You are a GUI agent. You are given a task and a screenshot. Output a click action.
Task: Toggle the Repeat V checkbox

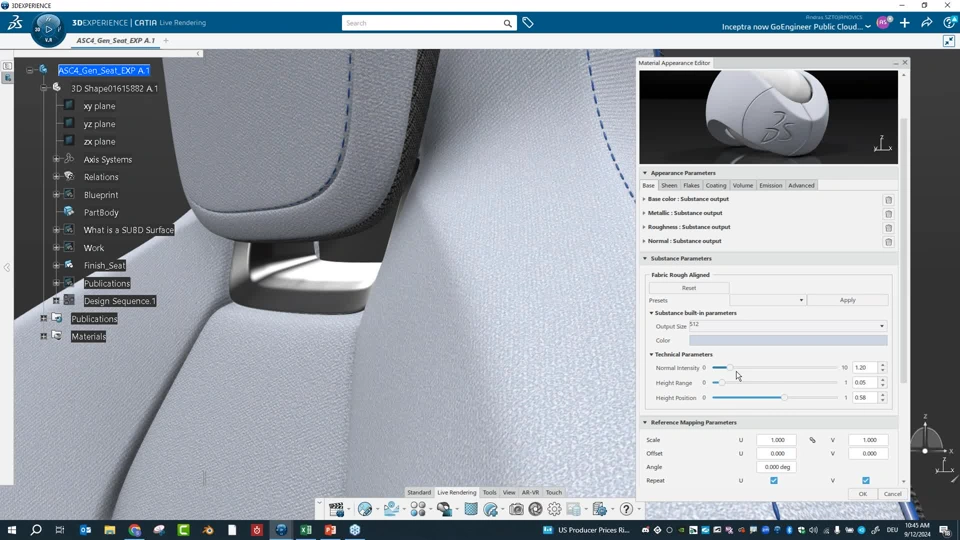coord(865,481)
